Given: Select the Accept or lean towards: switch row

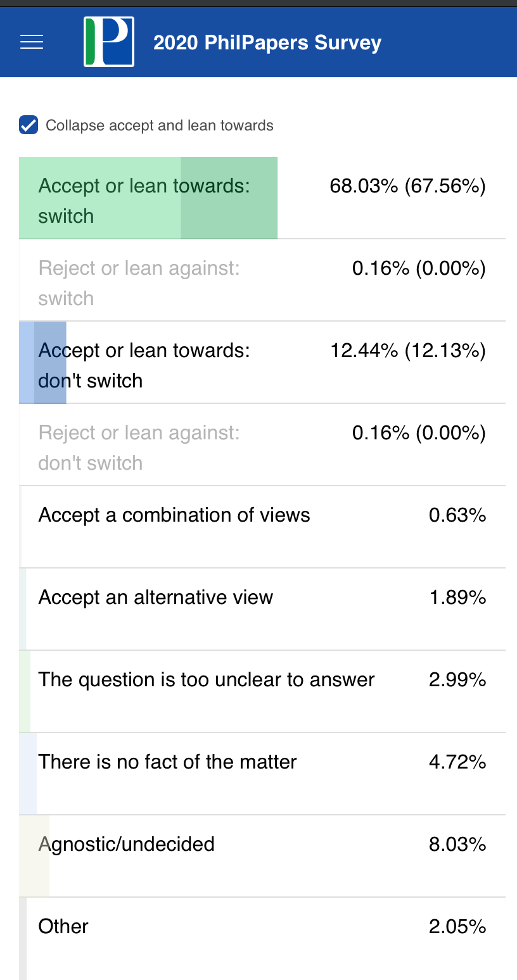Looking at the screenshot, I should pos(262,198).
